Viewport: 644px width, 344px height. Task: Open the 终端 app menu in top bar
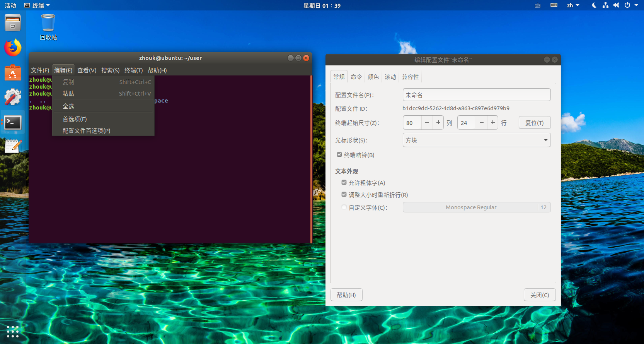pos(37,5)
